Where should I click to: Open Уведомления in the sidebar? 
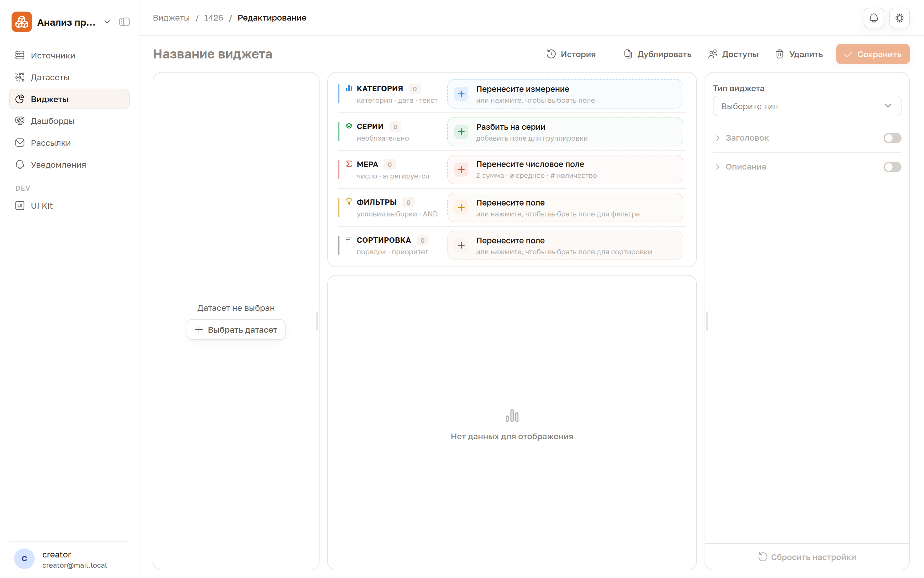[x=69, y=164]
